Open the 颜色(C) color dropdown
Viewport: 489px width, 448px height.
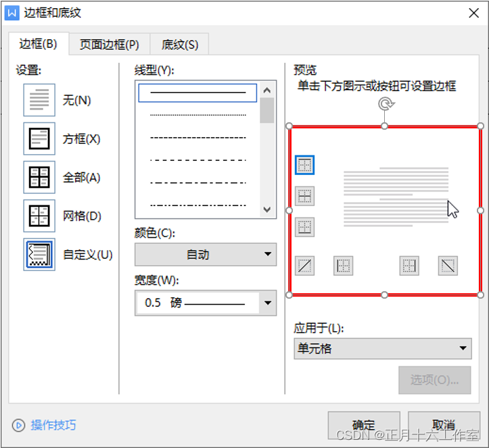coord(206,255)
